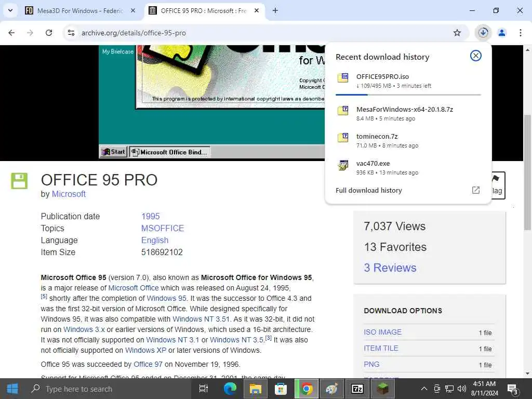Open the Windows Start menu
Screen dimensions: 532x399
pyautogui.click(x=12, y=389)
